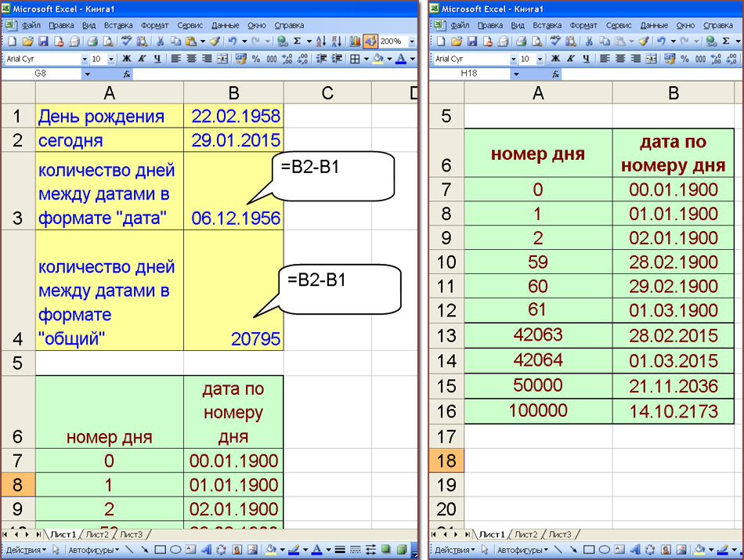Viewport: 744px width, 560px height.
Task: Apply Percent style in left window
Action: 256,59
